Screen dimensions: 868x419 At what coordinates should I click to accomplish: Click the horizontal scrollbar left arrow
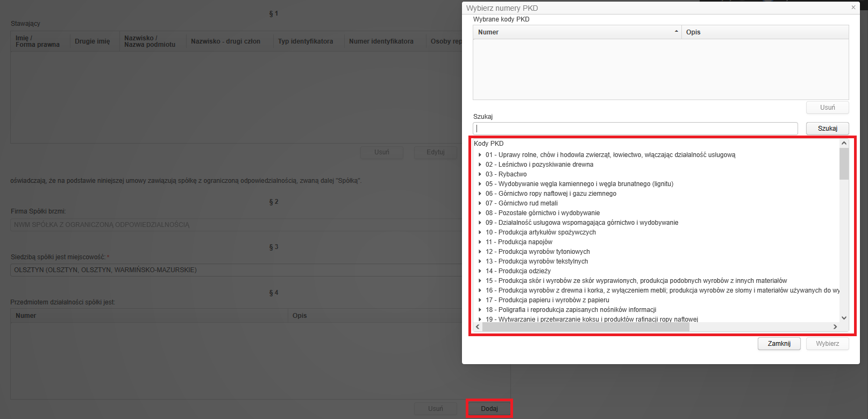[478, 326]
